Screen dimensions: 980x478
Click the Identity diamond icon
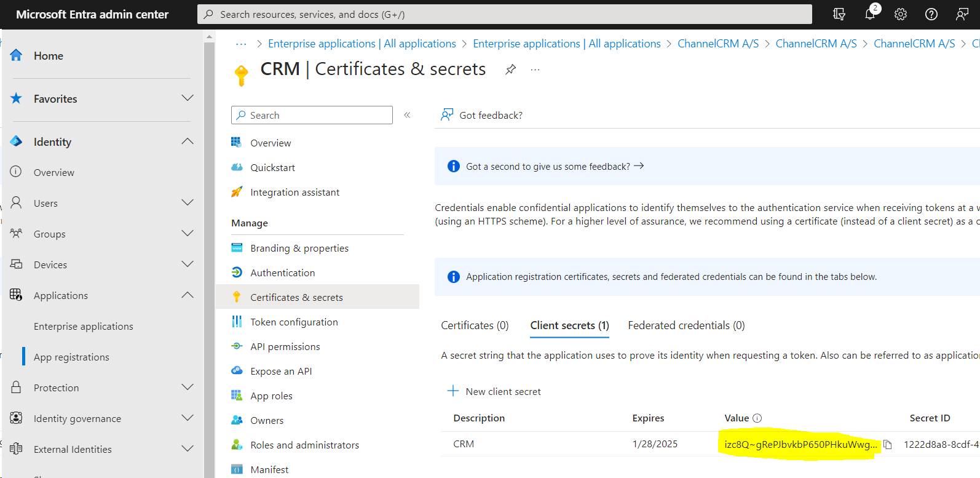point(17,141)
